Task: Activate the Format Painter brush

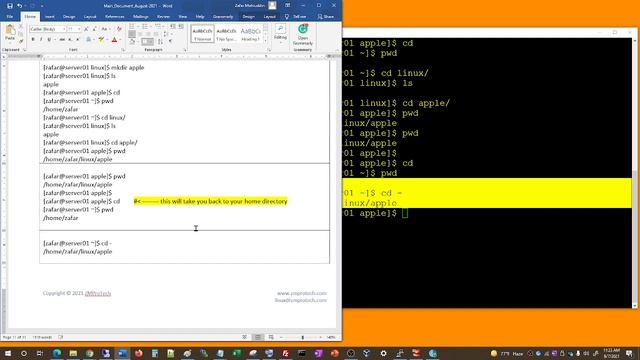Action: (21, 41)
